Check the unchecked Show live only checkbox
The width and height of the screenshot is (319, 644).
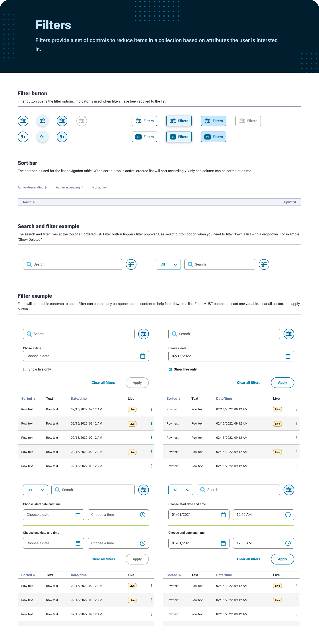pos(25,369)
